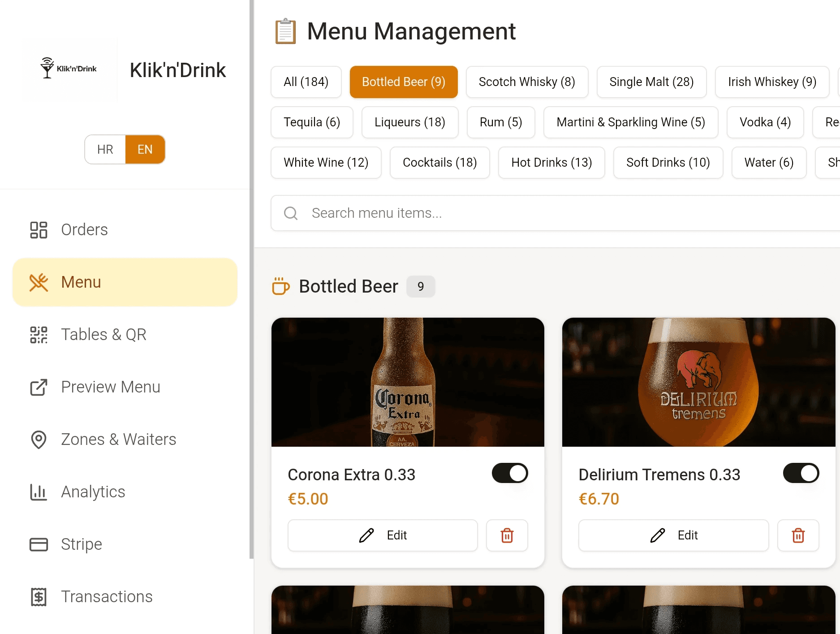Viewport: 840px width, 634px height.
Task: Filter by Rum (5)
Action: click(501, 122)
